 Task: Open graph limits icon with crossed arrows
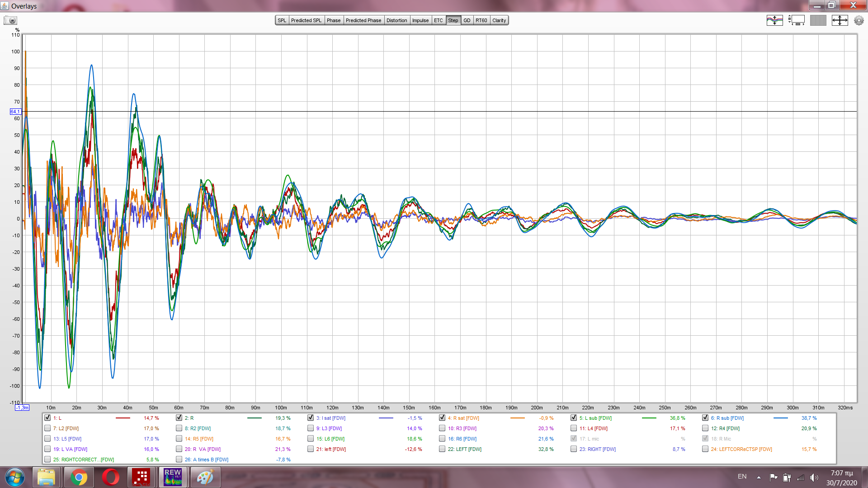point(840,20)
